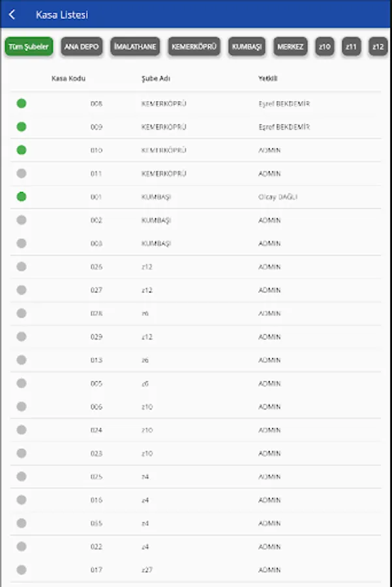The height and width of the screenshot is (587, 392).
Task: Select the z11 branch chip
Action: tap(352, 47)
